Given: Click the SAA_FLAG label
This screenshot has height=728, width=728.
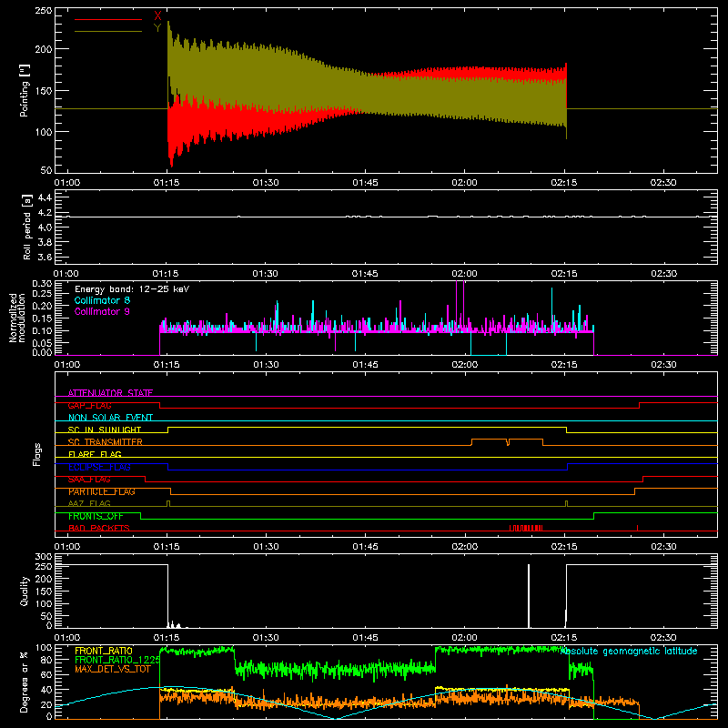Looking at the screenshot, I should pos(89,480).
